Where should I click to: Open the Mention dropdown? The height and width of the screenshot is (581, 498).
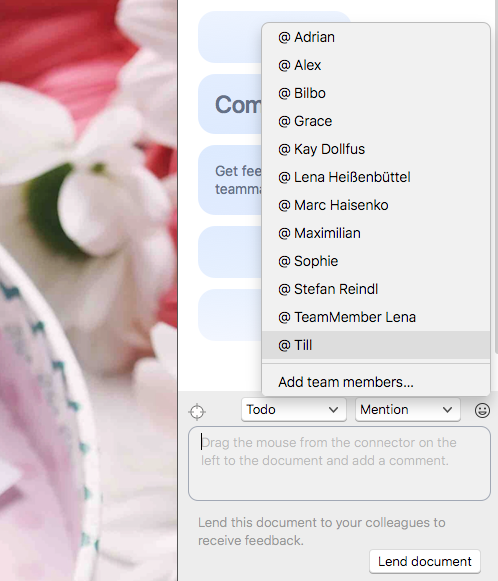[x=408, y=409]
